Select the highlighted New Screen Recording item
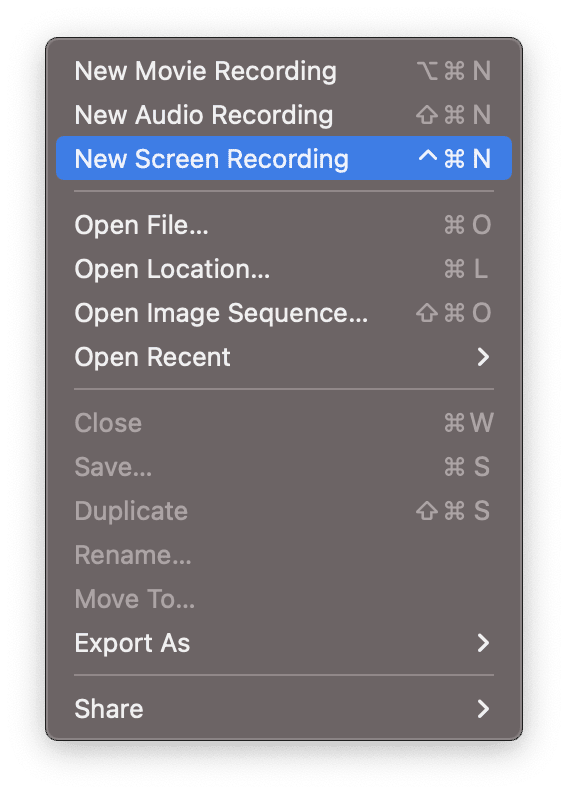Viewport: 568px width, 794px height. click(x=283, y=158)
